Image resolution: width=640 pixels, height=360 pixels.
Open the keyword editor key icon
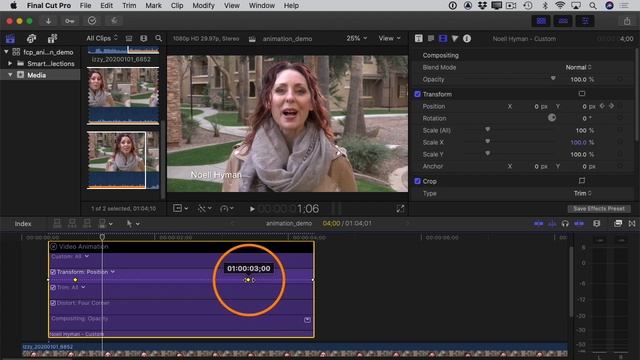(70, 21)
